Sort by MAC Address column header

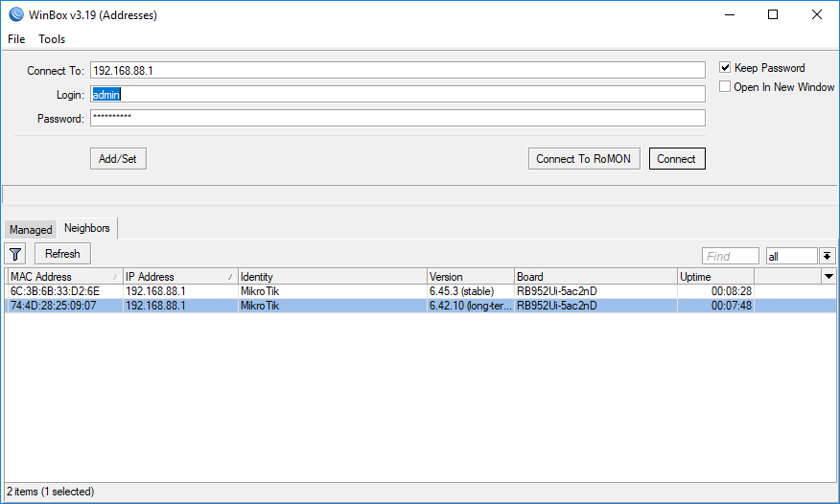click(64, 277)
